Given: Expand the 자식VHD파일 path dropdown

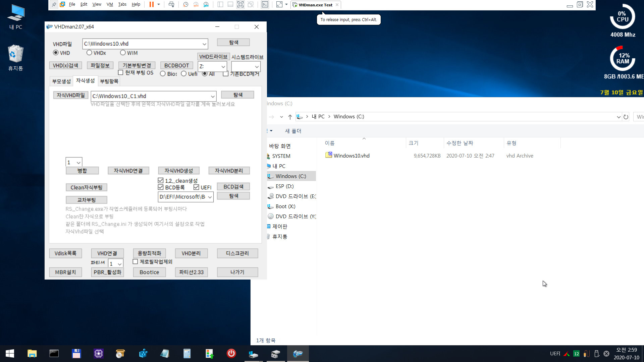Looking at the screenshot, I should pos(213,96).
